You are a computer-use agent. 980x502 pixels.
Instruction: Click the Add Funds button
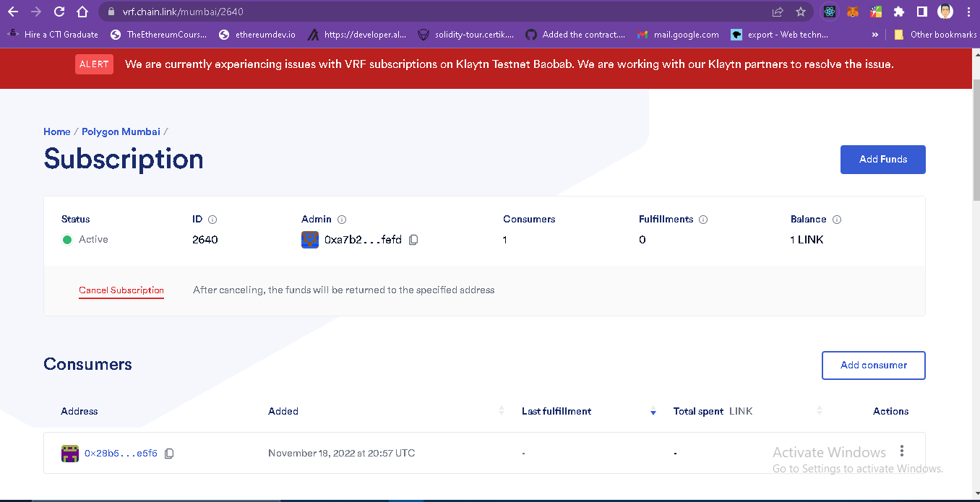882,160
